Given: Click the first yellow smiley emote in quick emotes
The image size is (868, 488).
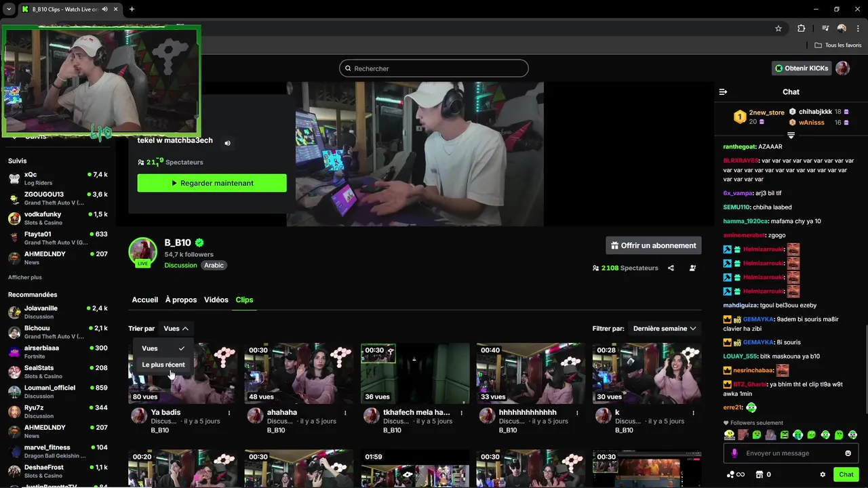Looking at the screenshot, I should click(729, 434).
